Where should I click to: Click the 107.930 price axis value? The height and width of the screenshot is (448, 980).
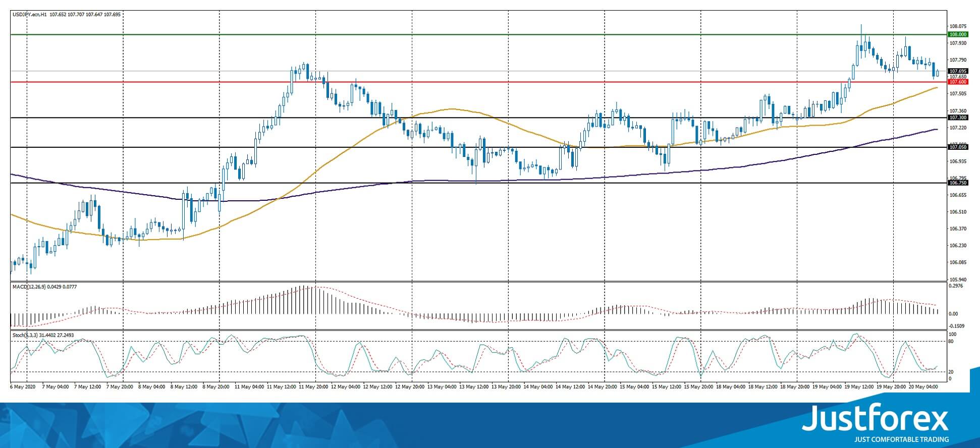point(958,43)
